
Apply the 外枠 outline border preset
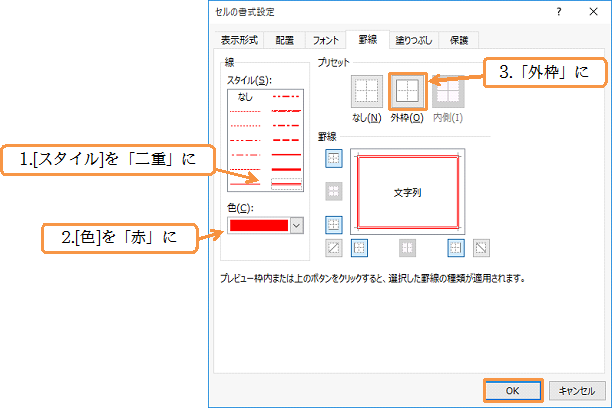(x=407, y=93)
